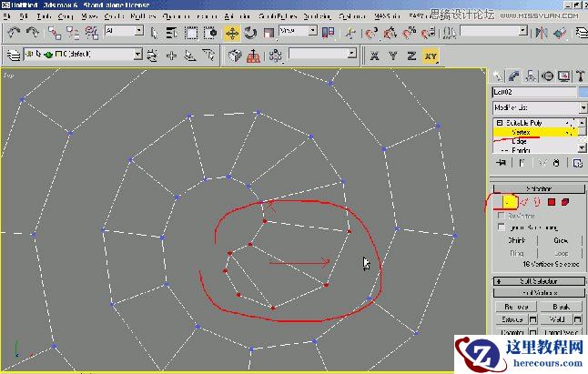Activate the Select and Link tool
The height and width of the screenshot is (374, 588).
(x=55, y=33)
